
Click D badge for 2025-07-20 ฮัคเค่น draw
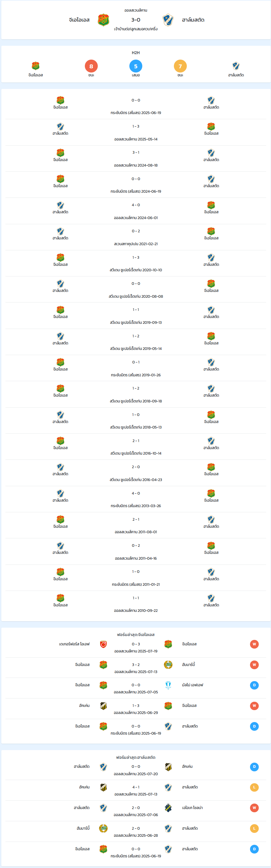pyautogui.click(x=254, y=767)
